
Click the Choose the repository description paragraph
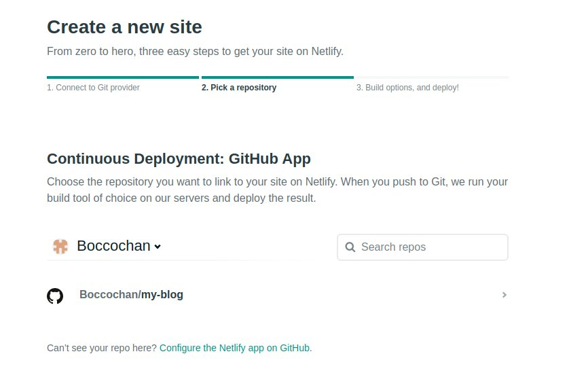point(278,190)
